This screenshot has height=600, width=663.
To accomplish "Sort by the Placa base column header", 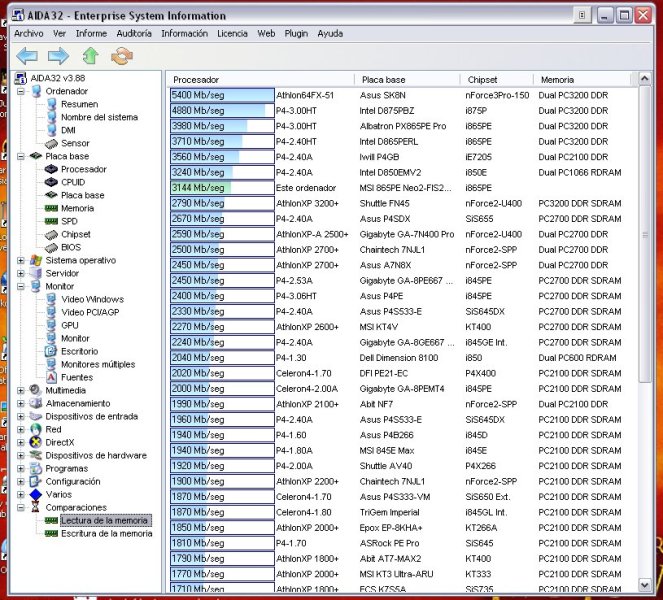I will click(x=407, y=79).
